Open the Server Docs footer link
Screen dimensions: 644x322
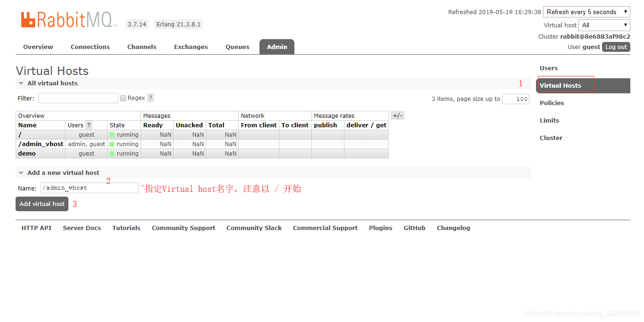pos(82,228)
